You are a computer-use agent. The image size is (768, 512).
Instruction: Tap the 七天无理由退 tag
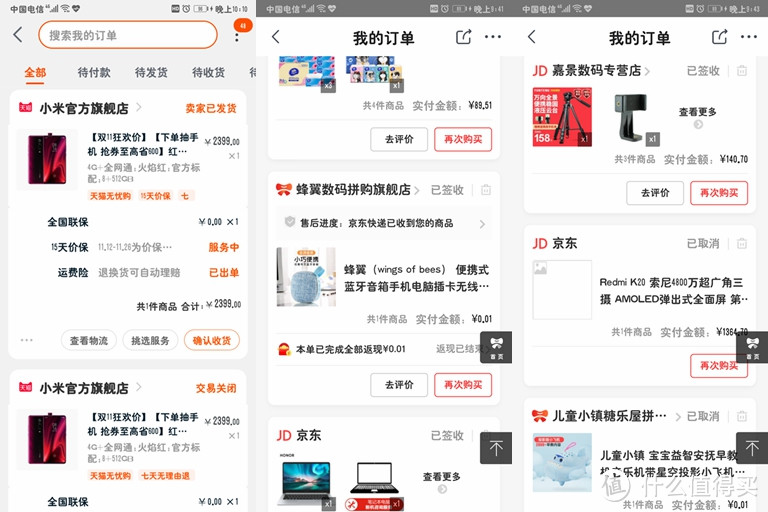coord(166,476)
